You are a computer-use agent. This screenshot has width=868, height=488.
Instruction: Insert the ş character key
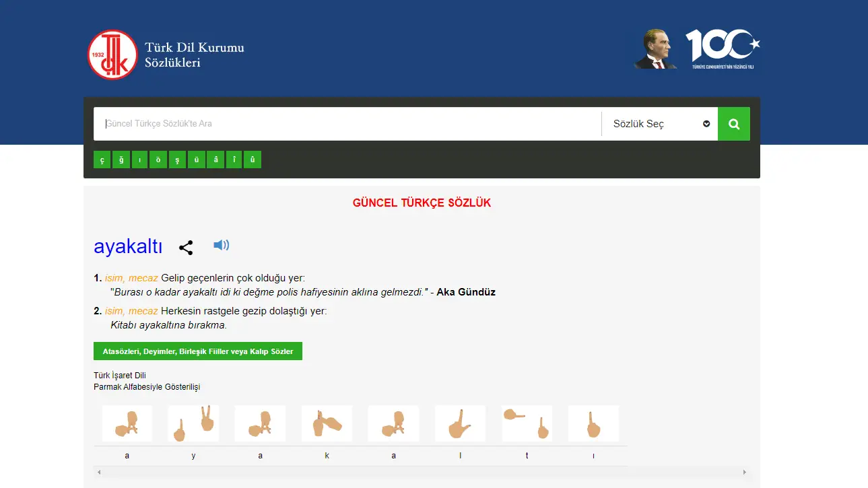177,160
